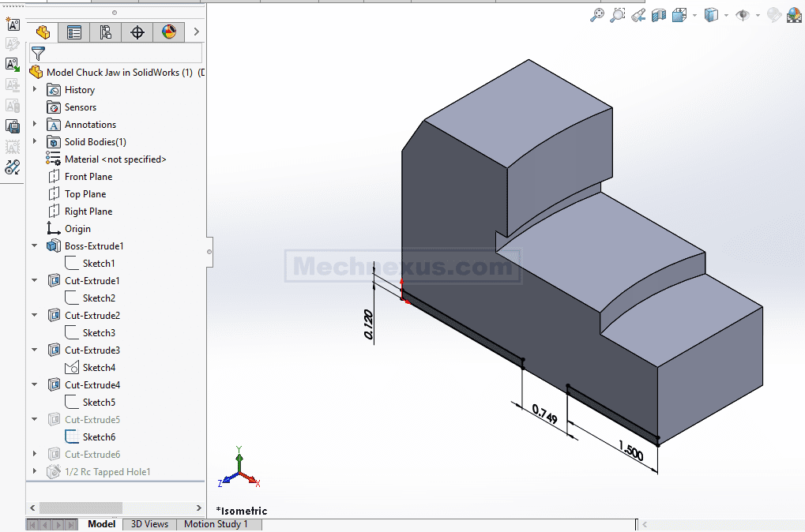Toggle the Section View tool

tap(659, 15)
